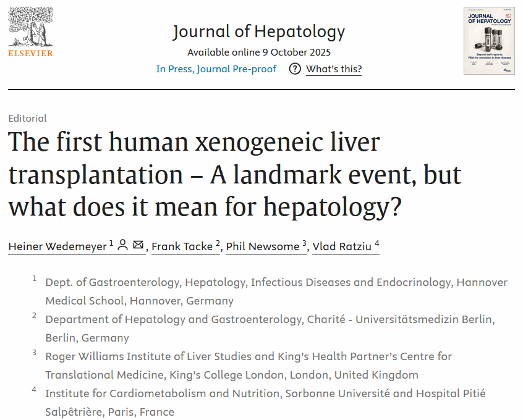Viewport: 523px width, 420px height.
Task: Go to the Journal of Hepatology heading
Action: pos(258,32)
